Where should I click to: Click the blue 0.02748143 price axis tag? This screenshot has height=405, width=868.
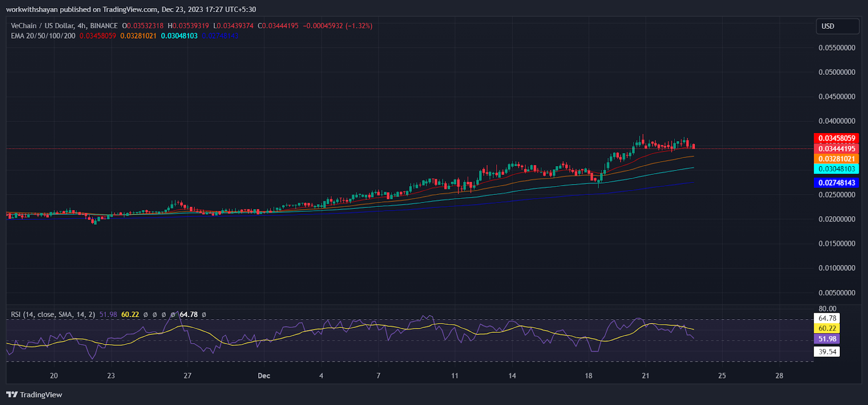coord(837,183)
